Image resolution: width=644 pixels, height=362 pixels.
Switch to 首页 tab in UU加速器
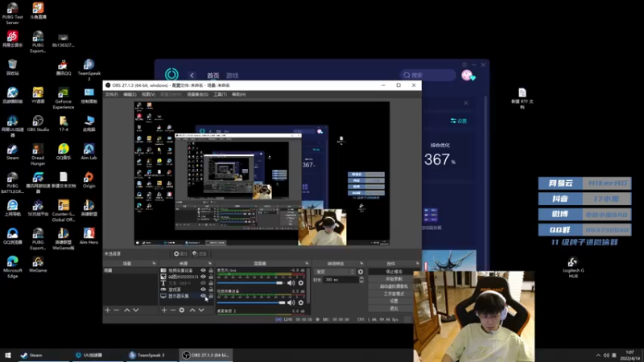pyautogui.click(x=213, y=76)
